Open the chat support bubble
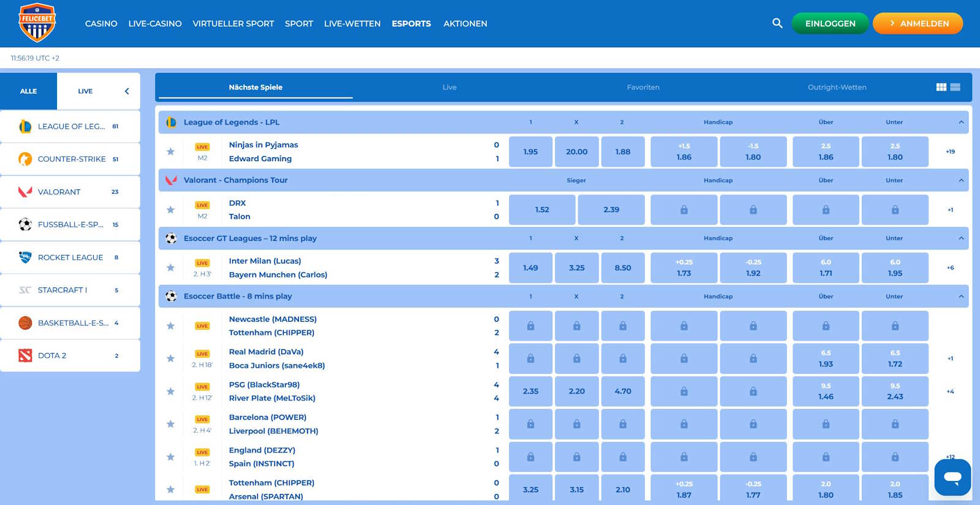This screenshot has width=980, height=505. [952, 477]
